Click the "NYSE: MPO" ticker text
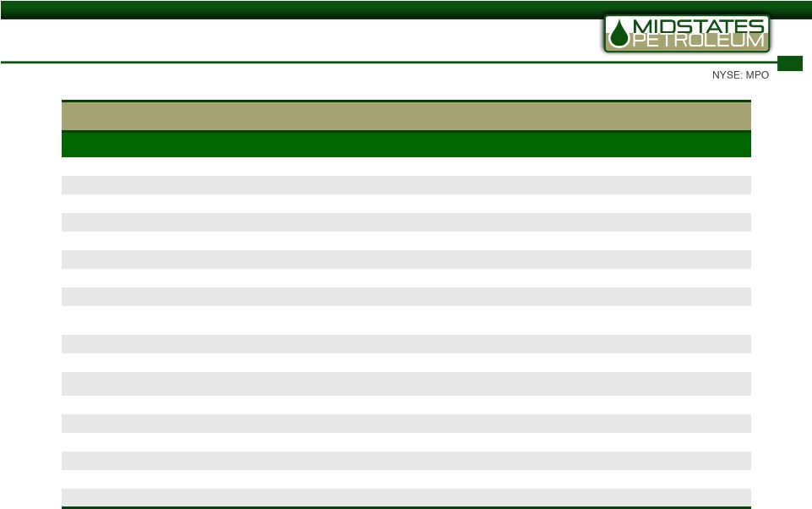812x509 pixels. (740, 75)
